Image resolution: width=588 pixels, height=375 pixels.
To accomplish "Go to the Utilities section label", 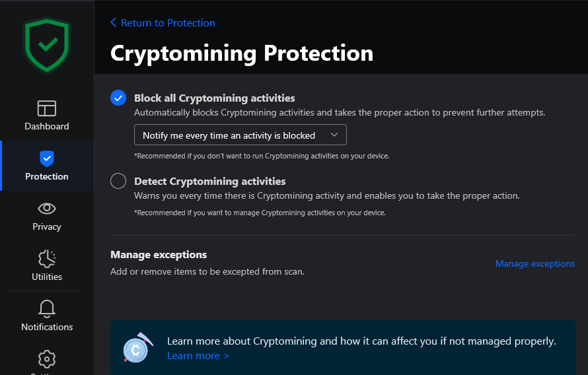I will 47,277.
